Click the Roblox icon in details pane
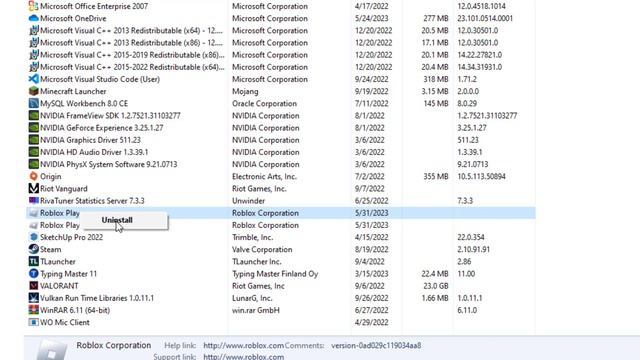The width and height of the screenshot is (640, 360). tap(52, 350)
